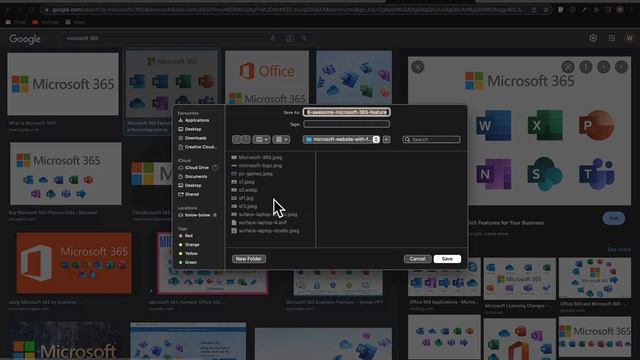Click the Google logo
This screenshot has height=360, width=640.
tap(25, 39)
